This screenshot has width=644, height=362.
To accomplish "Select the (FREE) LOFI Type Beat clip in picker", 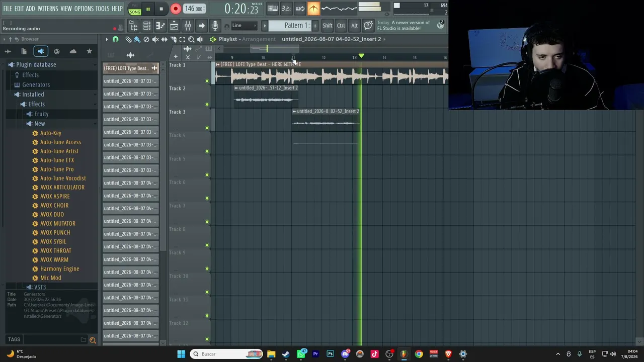I will pyautogui.click(x=131, y=68).
